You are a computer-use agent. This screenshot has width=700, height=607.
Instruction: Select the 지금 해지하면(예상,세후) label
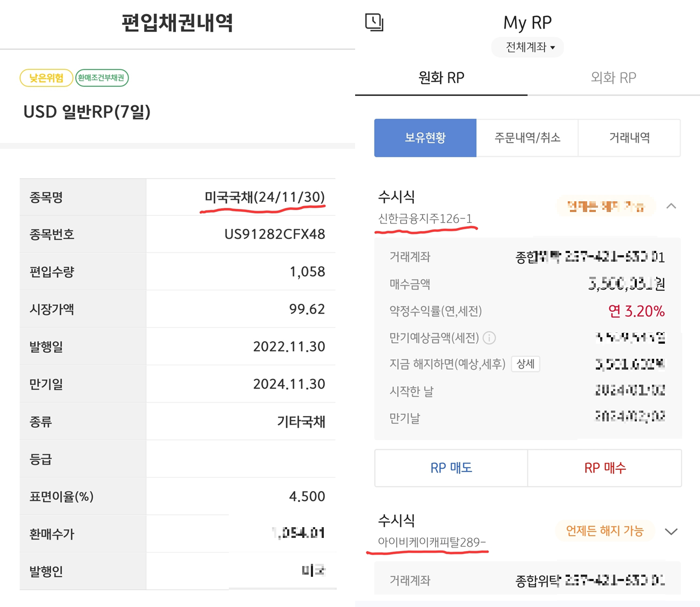(447, 364)
